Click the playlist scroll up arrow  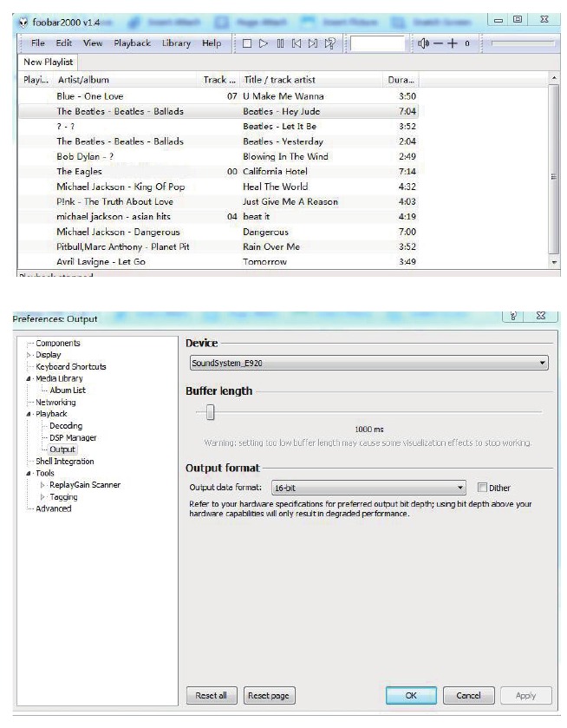point(553,78)
